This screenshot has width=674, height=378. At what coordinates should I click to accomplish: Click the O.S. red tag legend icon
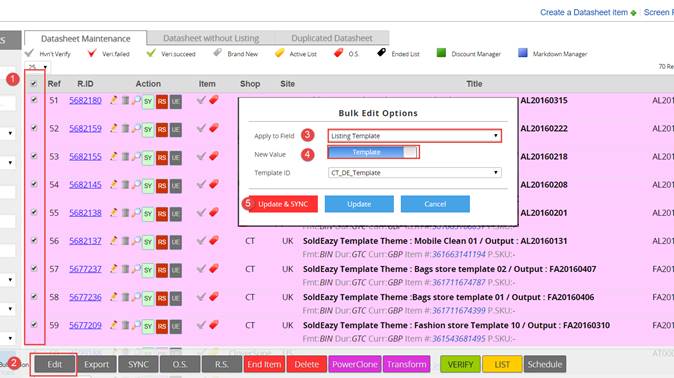(338, 53)
